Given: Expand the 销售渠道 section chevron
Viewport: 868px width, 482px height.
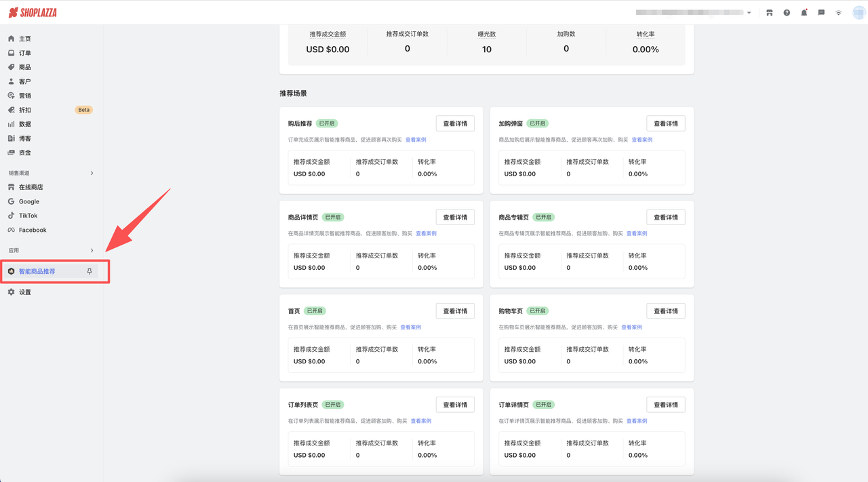Looking at the screenshot, I should (x=92, y=173).
